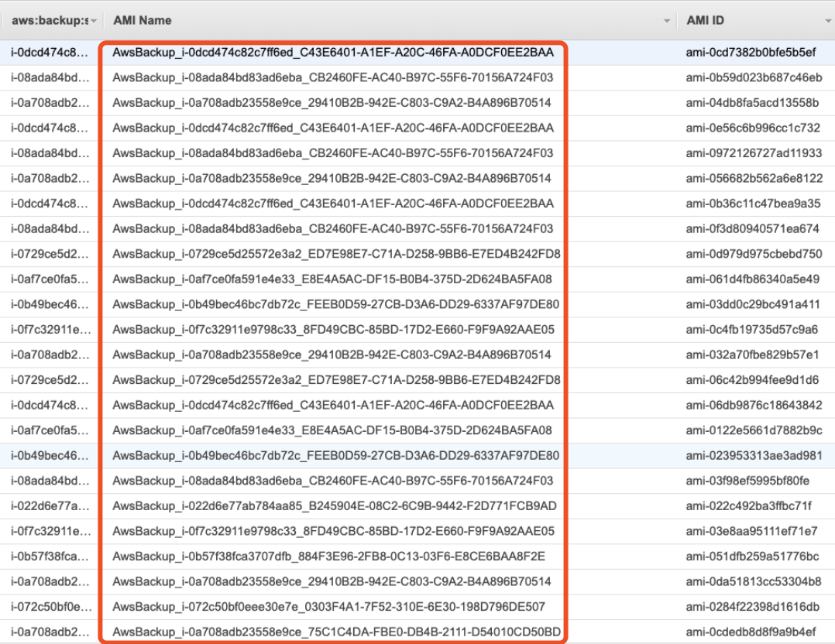Click AMI name in row ami-0b59d023b687c46eb
The height and width of the screenshot is (644, 835).
(333, 77)
